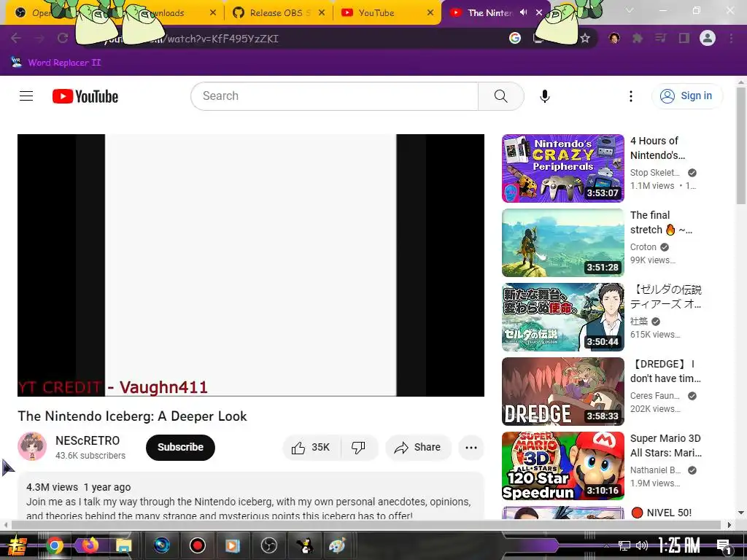This screenshot has height=560, width=747.
Task: Close the Release OBS tab
Action: pyautogui.click(x=322, y=13)
